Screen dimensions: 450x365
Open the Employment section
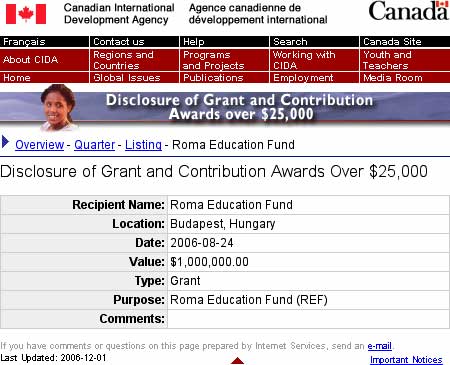303,78
